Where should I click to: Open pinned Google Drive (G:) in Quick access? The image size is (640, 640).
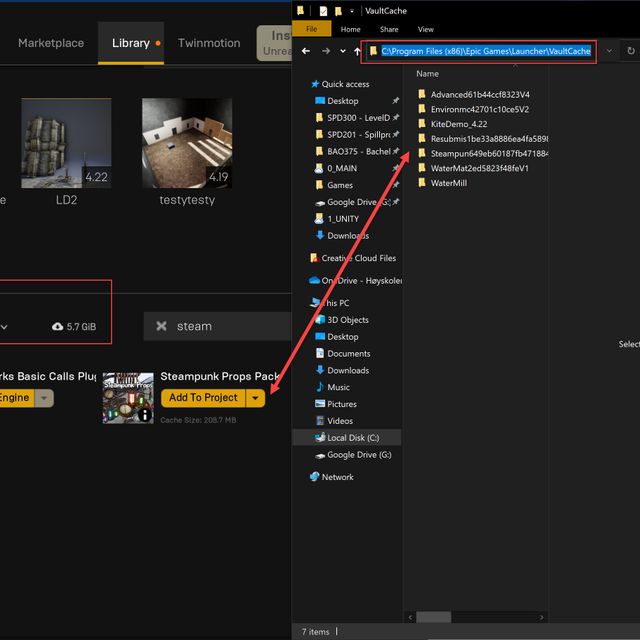[358, 202]
